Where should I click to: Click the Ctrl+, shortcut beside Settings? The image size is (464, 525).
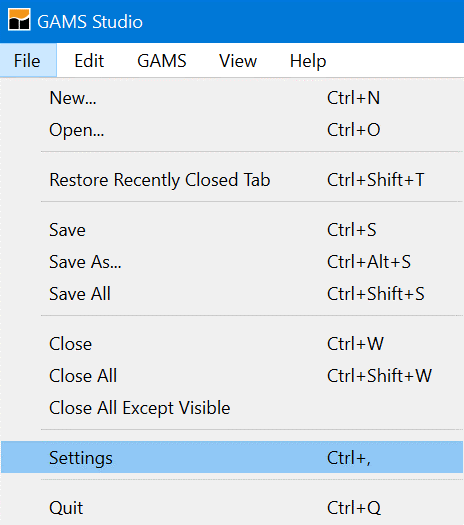pyautogui.click(x=349, y=458)
